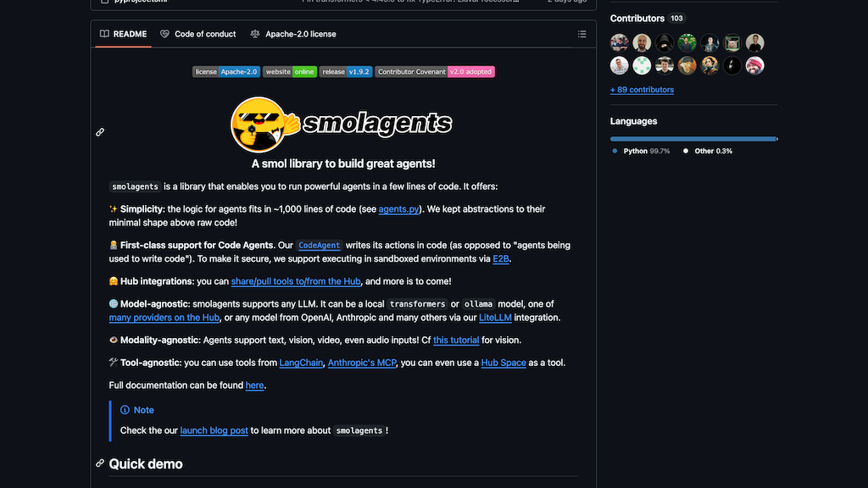The width and height of the screenshot is (868, 488).
Task: Click the anchor link icon beside the smolagents logo
Action: coord(100,132)
